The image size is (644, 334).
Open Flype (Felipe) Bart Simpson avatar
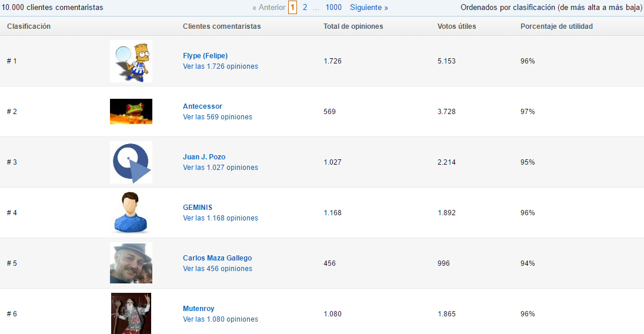pos(131,61)
